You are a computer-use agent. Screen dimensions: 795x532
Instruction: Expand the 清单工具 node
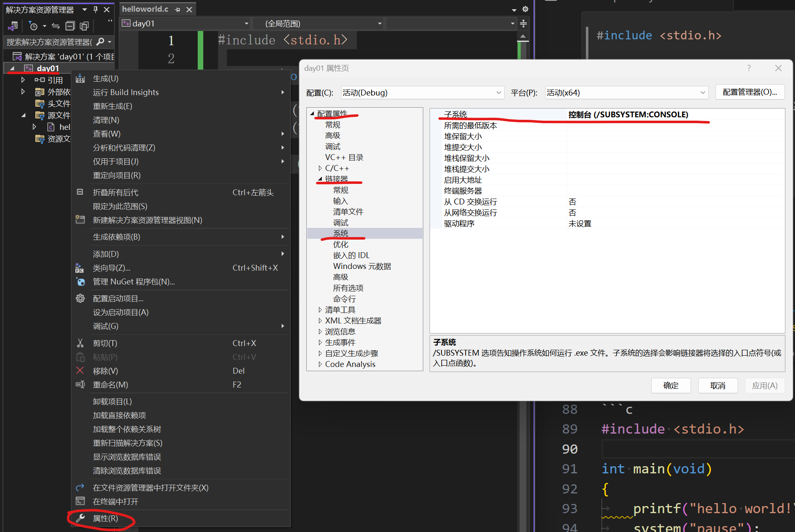pyautogui.click(x=320, y=310)
